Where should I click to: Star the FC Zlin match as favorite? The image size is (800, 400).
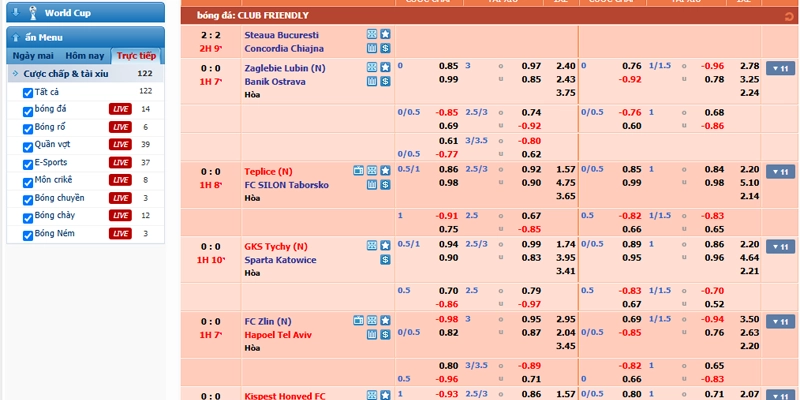tap(385, 321)
